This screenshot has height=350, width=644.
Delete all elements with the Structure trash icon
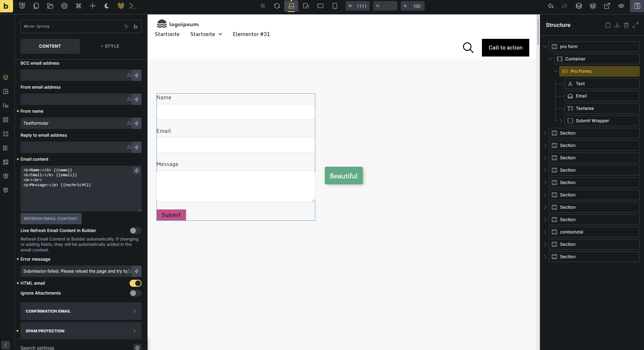pyautogui.click(x=626, y=25)
